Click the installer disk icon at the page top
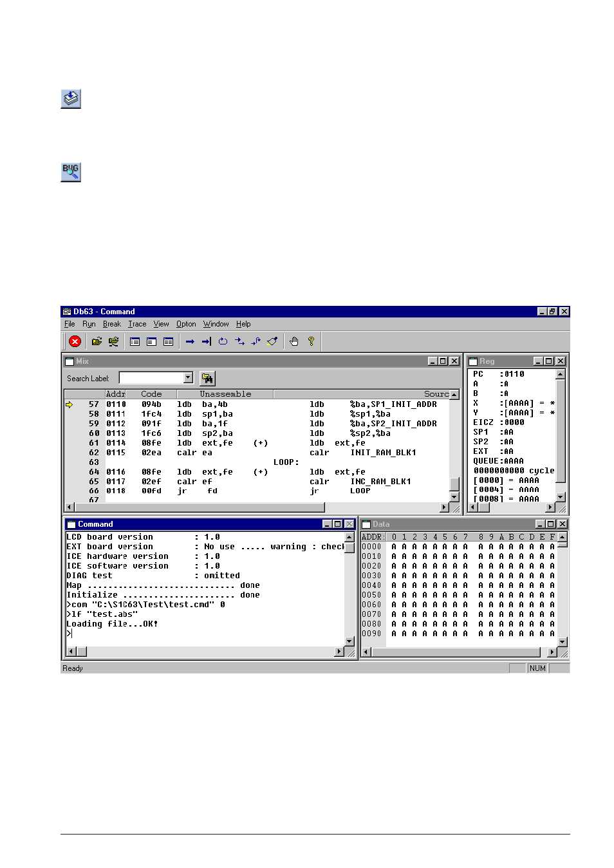 [x=71, y=99]
